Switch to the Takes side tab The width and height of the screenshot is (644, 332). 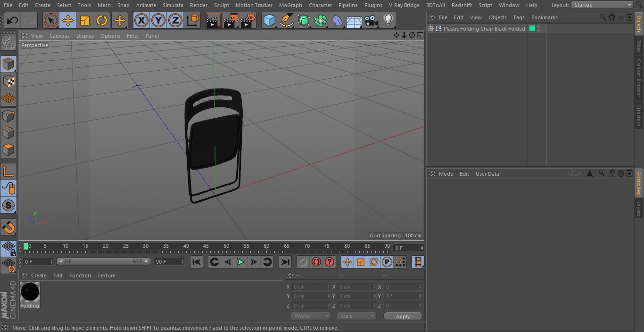[x=639, y=46]
